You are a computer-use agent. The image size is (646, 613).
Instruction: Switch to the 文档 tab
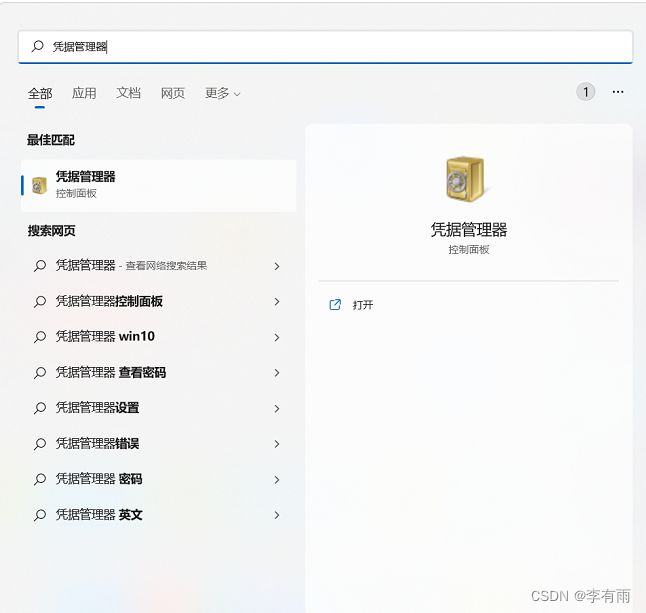click(x=129, y=94)
